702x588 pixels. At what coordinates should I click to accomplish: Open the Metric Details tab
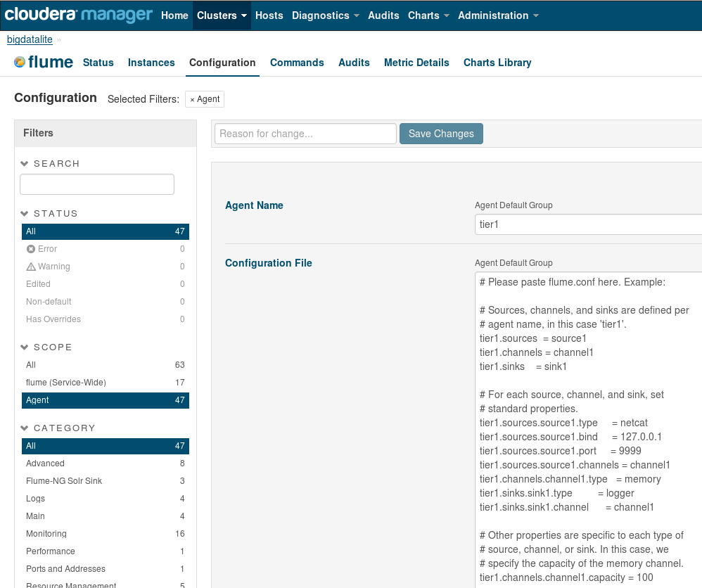point(416,63)
